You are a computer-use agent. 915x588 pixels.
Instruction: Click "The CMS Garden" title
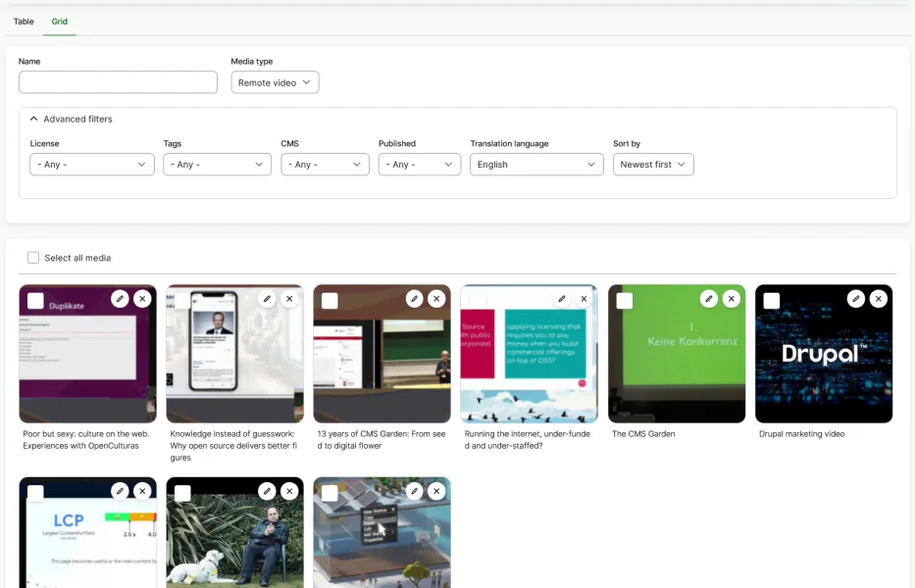pos(643,434)
